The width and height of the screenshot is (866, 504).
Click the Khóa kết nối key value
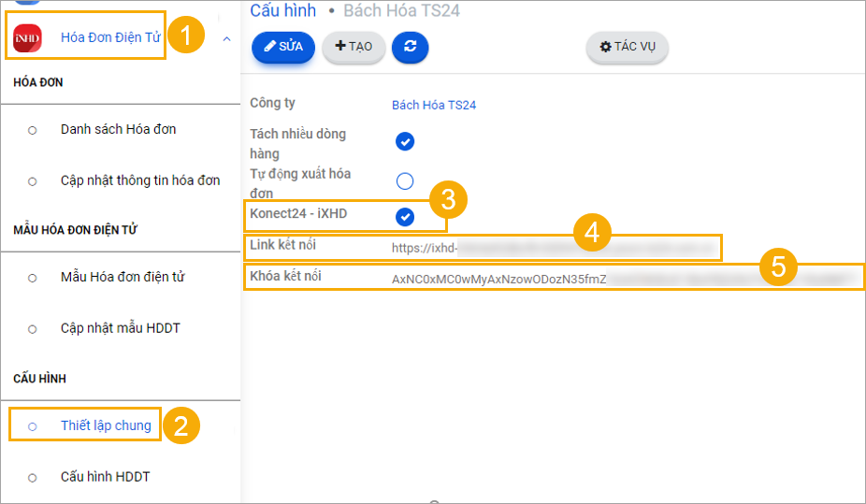pyautogui.click(x=624, y=279)
